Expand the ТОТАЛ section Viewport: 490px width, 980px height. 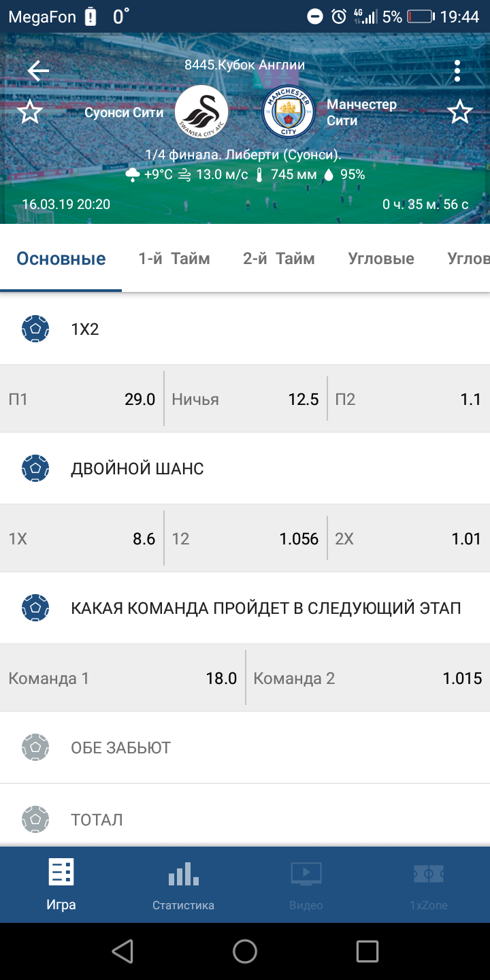[x=245, y=819]
